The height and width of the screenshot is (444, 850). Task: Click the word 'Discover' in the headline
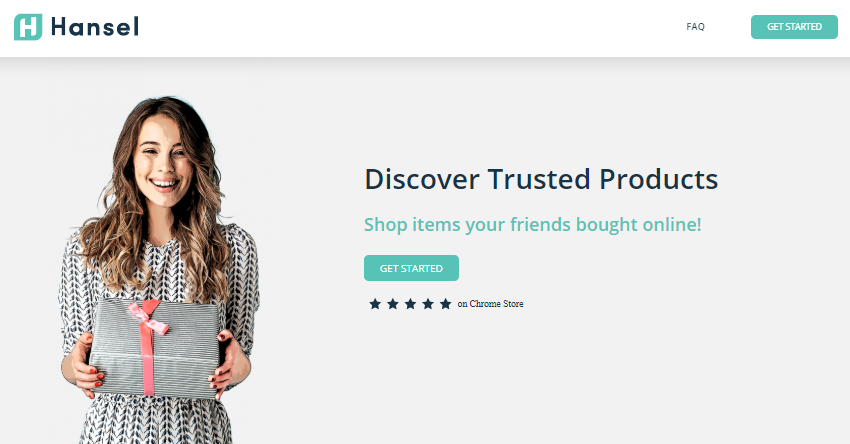pos(422,179)
